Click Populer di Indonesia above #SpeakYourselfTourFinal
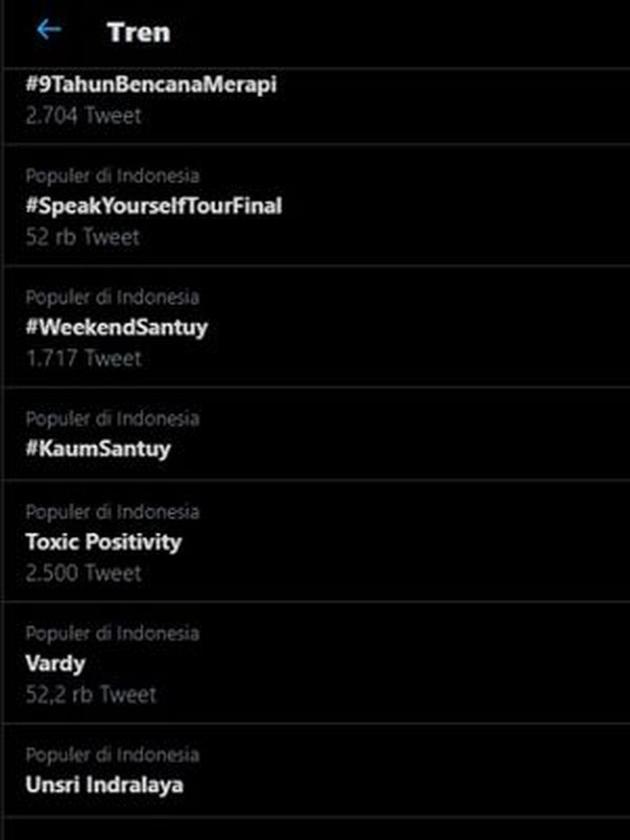This screenshot has width=630, height=840. pos(112,176)
